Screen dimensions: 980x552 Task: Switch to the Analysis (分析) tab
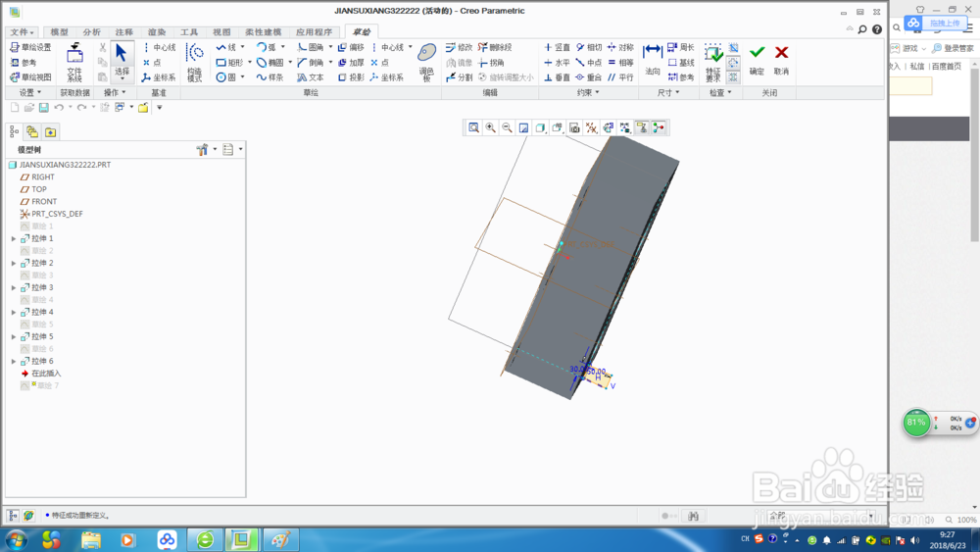(x=92, y=32)
